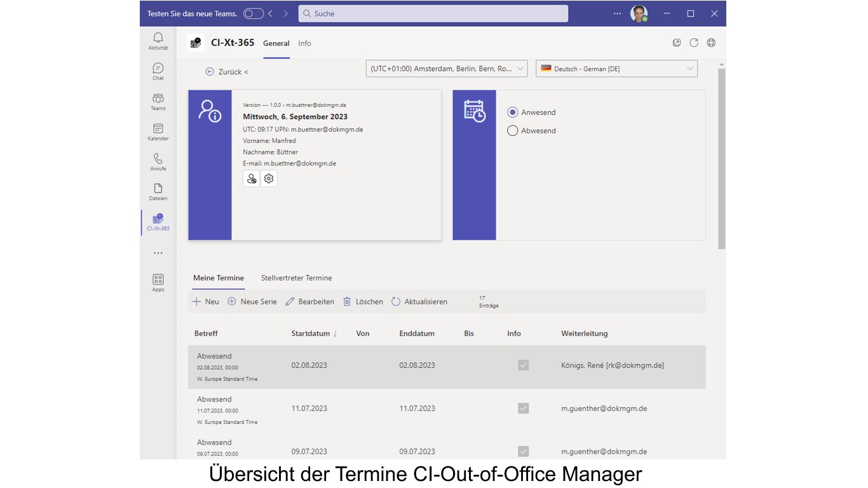
Task: Select the Abwesend radio button
Action: (x=513, y=131)
